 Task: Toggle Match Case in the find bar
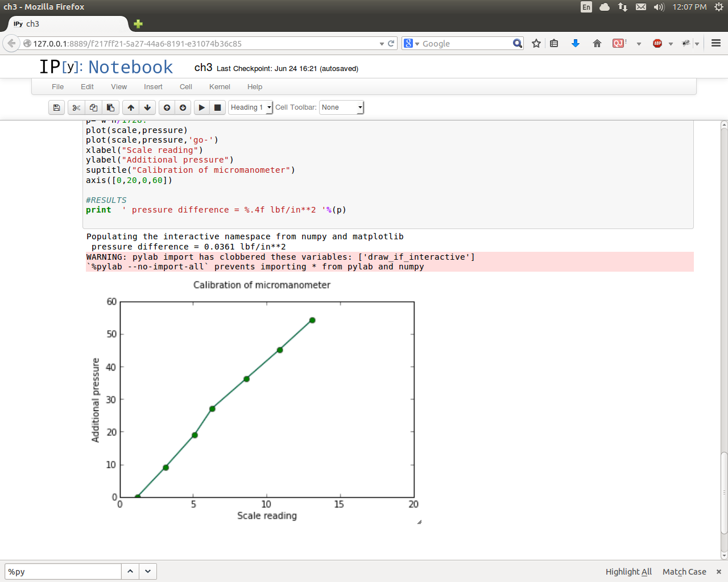tap(684, 572)
